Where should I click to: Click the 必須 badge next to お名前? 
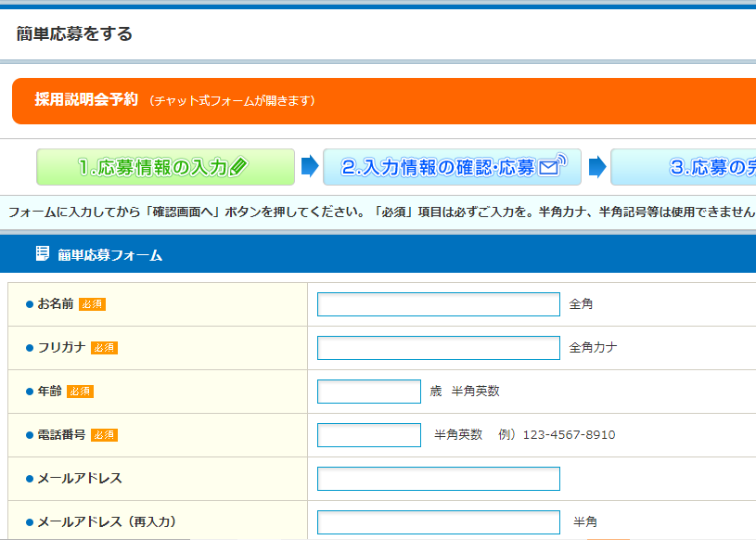click(92, 304)
